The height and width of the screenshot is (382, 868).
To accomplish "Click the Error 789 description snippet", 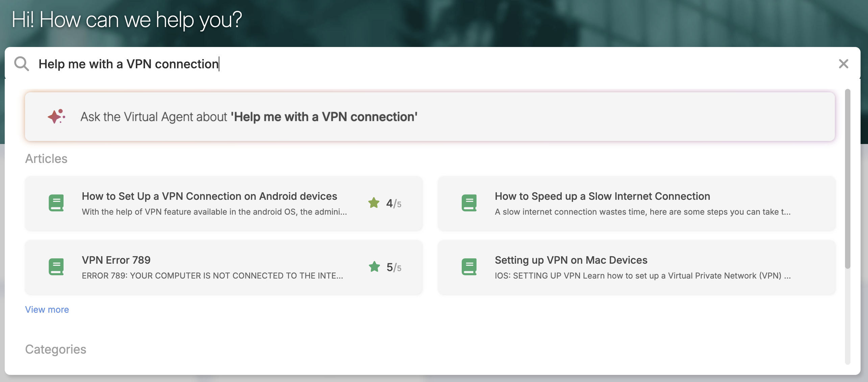I will pos(212,276).
